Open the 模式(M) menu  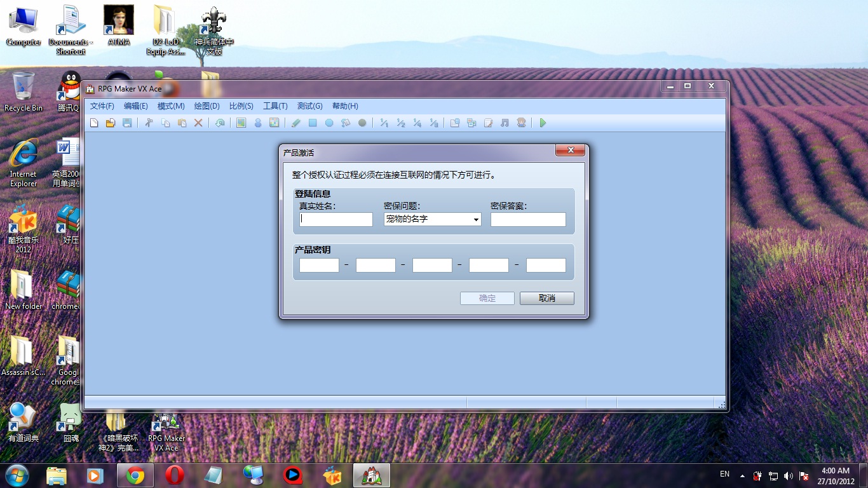coord(171,106)
